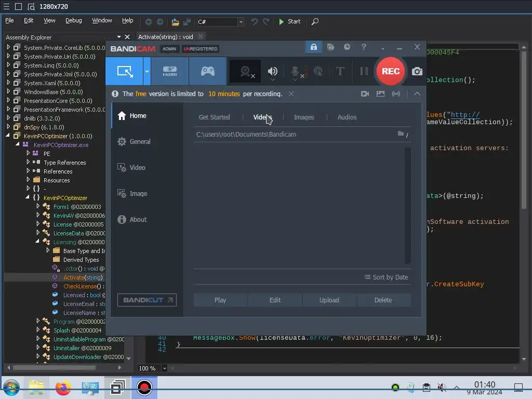Expand the dnSpy (6.1.8.0) assembly node
The image size is (532, 399).
[8, 127]
